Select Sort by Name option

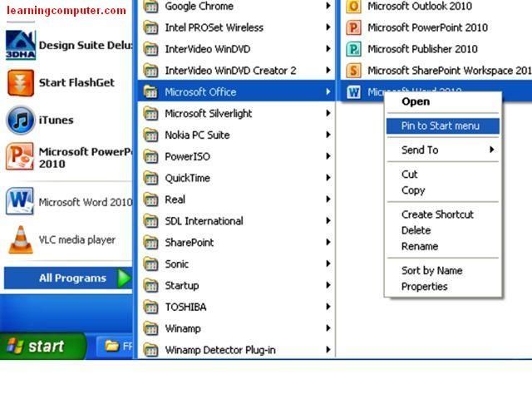[x=431, y=271]
